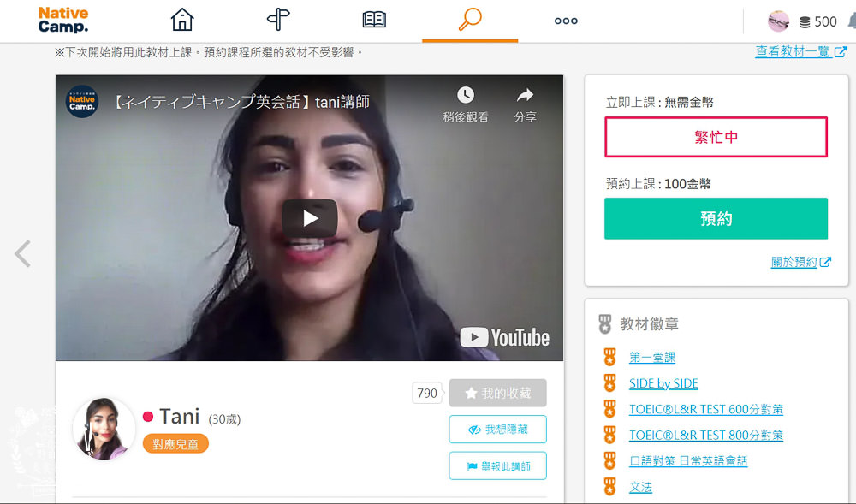Click the coin balance showing 500
Screen dimensions: 856x504
[x=817, y=22]
